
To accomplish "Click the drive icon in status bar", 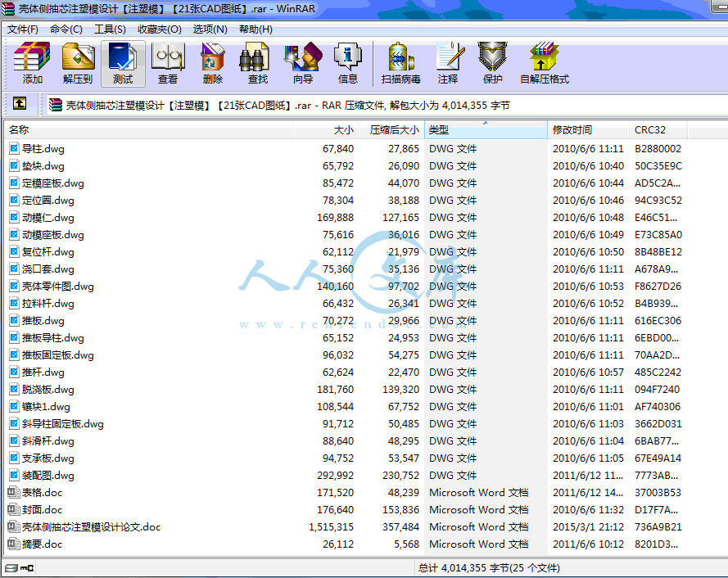I will [12, 568].
